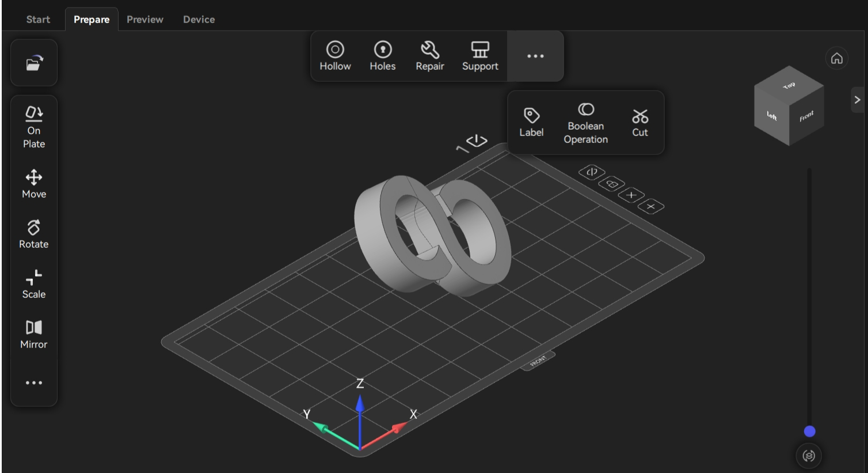
Task: Place model with On Plate tool
Action: (x=34, y=127)
